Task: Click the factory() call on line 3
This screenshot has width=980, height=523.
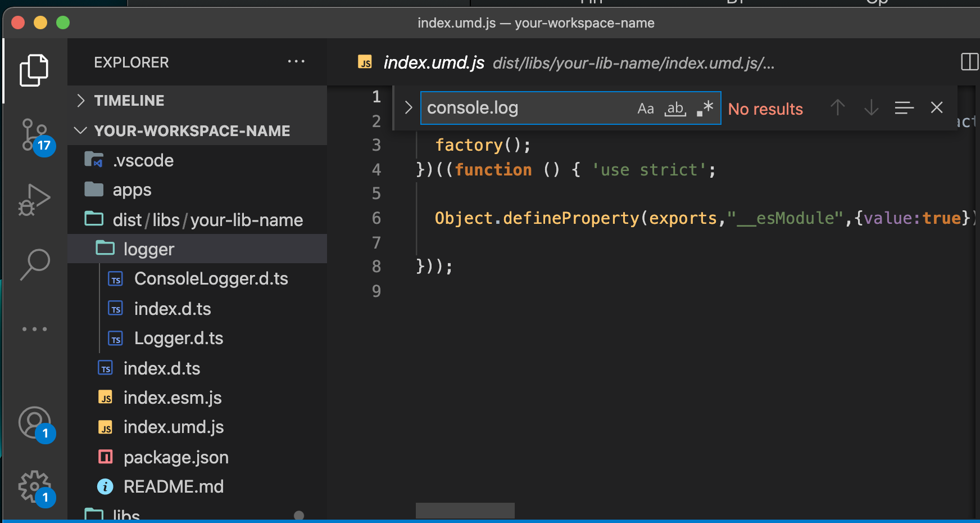Action: [x=483, y=145]
